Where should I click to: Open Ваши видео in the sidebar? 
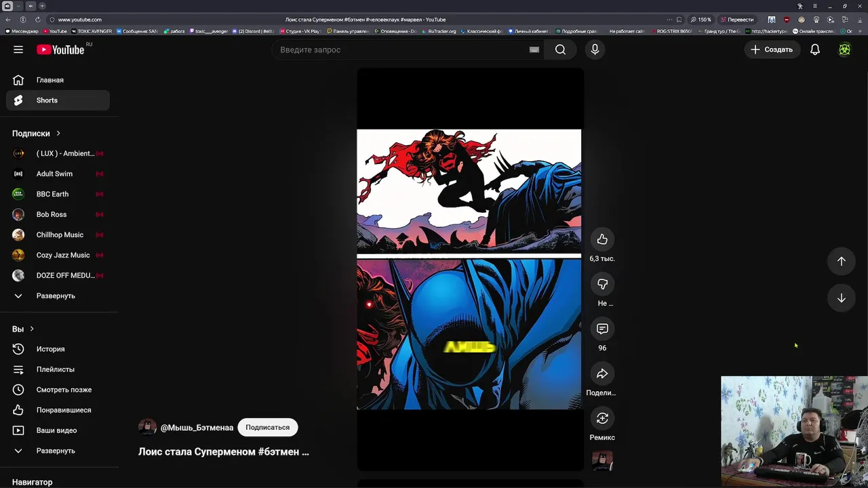(x=58, y=430)
